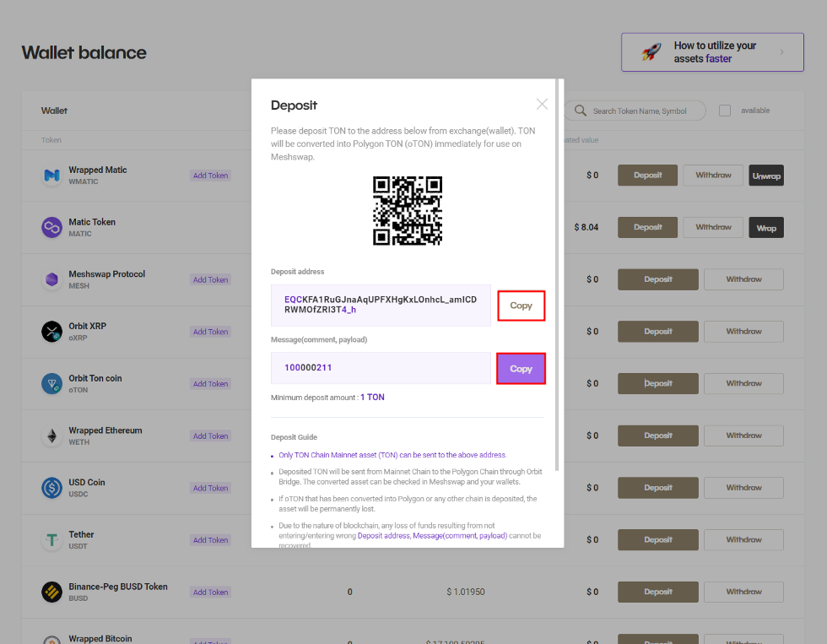Click Withdraw for Wrapped Ethereum

743,436
